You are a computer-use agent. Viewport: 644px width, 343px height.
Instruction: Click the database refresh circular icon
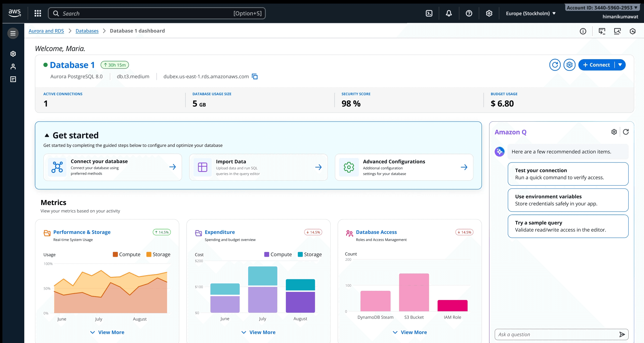(555, 65)
